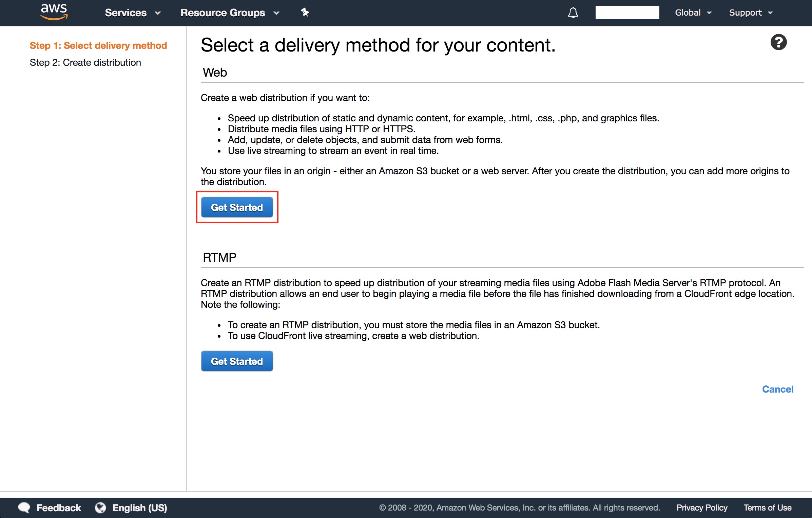Open the Privacy Policy link
Viewport: 812px width, 518px height.
(x=702, y=507)
